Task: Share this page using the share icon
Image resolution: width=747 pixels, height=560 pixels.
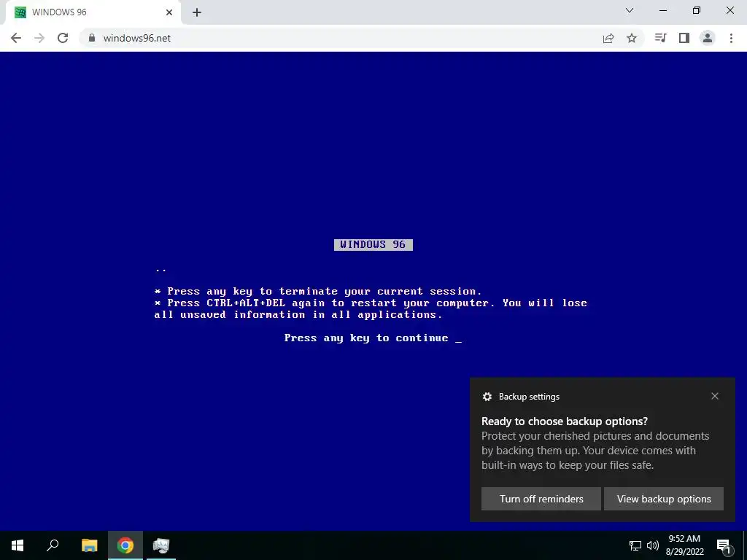Action: (x=608, y=38)
